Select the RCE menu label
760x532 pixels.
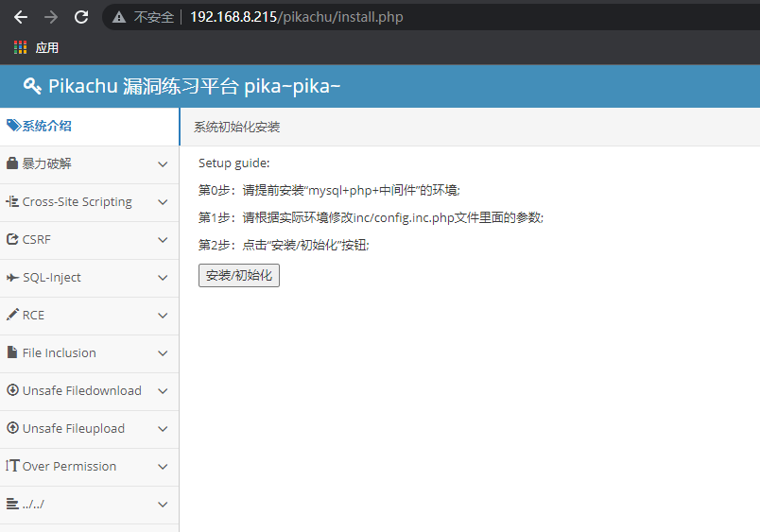33,315
